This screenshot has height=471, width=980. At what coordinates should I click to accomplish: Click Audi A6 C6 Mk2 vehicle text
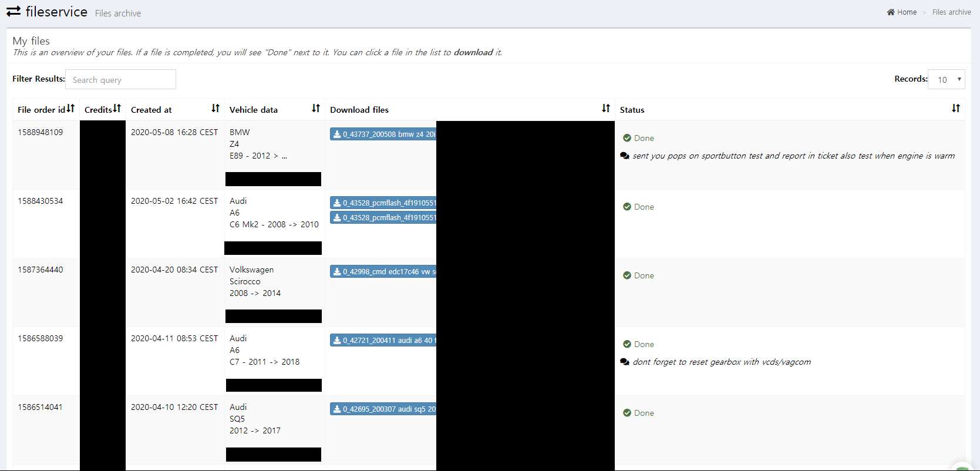274,213
